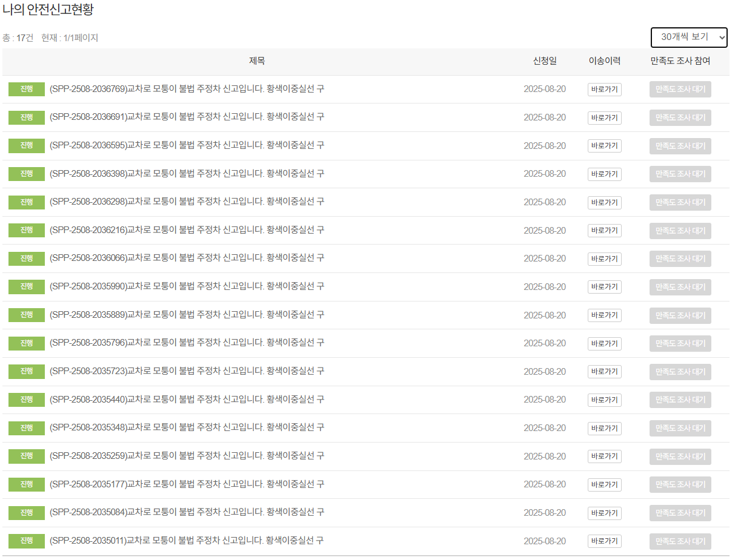Select the 진행 badge for SPP-2508-2035011
Viewport: 738px width, 560px height.
click(26, 541)
